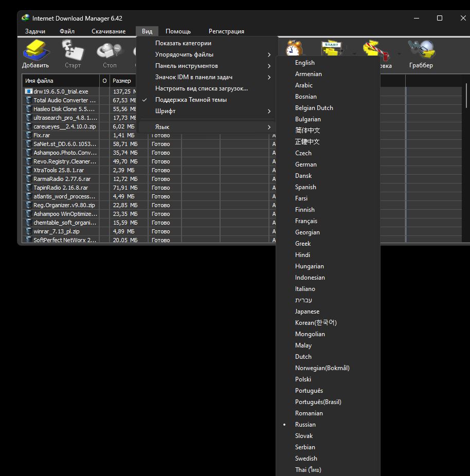Click the archive icon of XtraTools 25.8.1.rar
470x476 pixels.
29,170
